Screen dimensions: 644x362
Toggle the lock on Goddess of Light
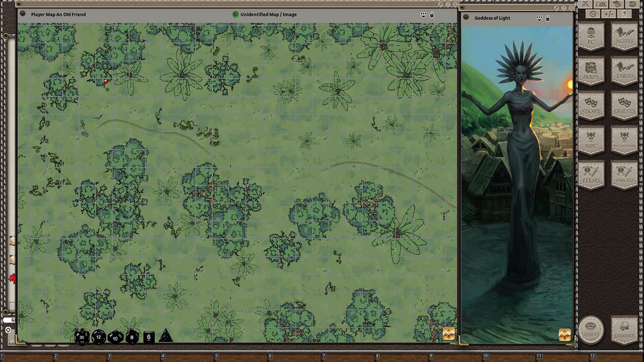pyautogui.click(x=548, y=18)
